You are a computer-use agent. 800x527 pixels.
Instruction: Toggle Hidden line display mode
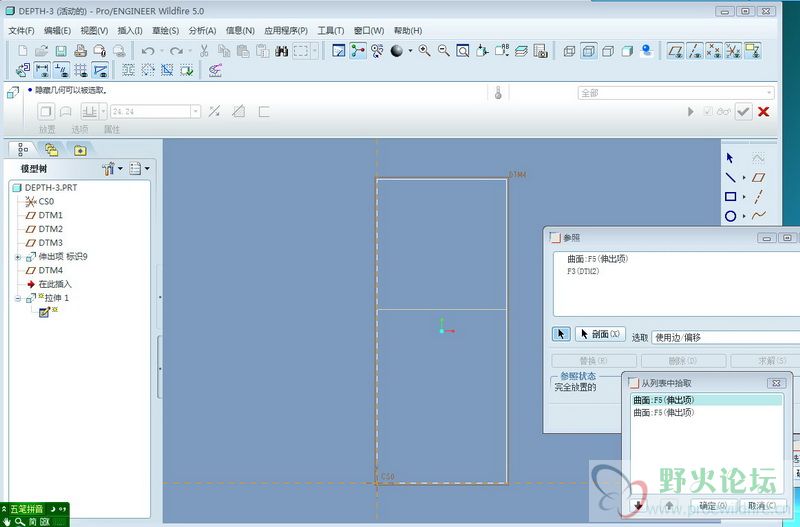[589, 51]
